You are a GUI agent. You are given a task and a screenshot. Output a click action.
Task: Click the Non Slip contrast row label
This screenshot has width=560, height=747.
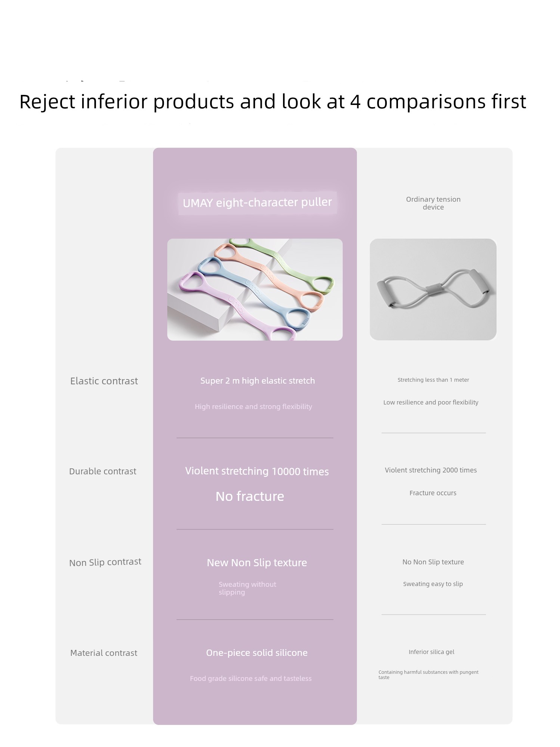pos(105,562)
